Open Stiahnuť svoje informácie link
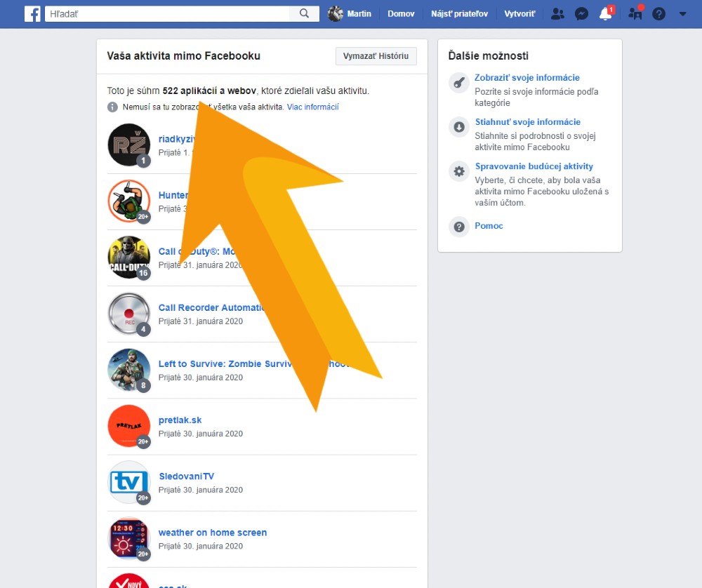The image size is (702, 588). [x=528, y=121]
